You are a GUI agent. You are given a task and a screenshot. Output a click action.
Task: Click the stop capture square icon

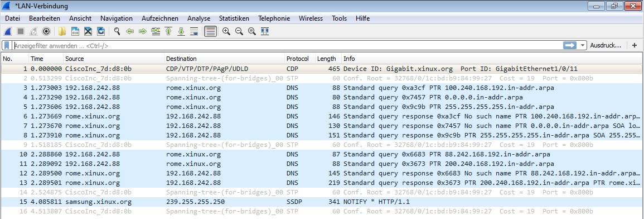point(21,31)
